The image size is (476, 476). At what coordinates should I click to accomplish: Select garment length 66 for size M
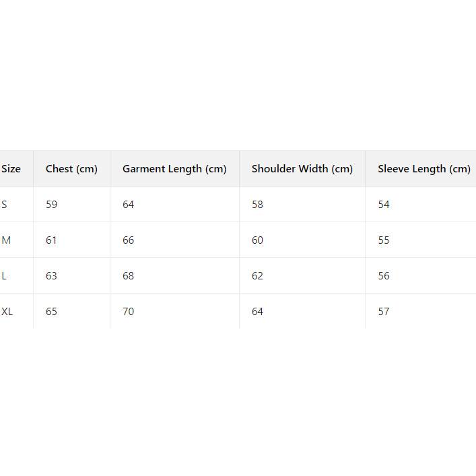click(x=129, y=240)
